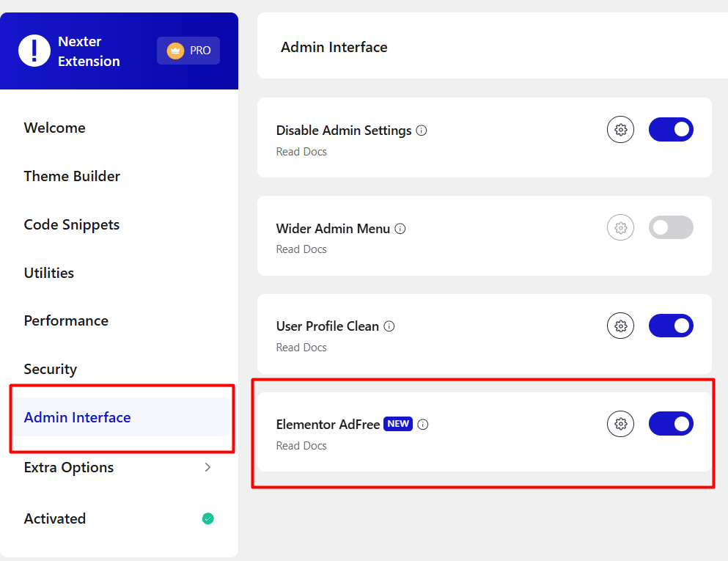Toggle off Elementor AdFree
The image size is (728, 561).
click(671, 424)
